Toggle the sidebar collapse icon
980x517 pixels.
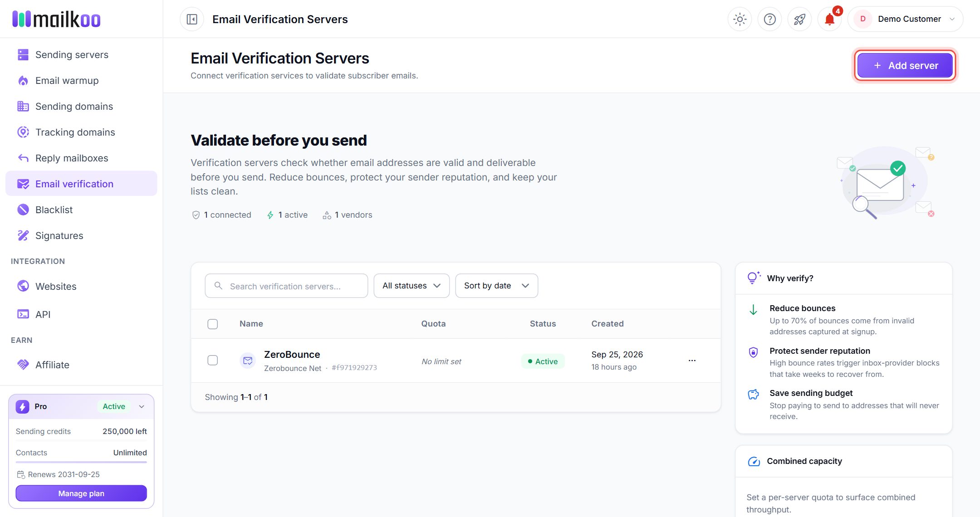pyautogui.click(x=192, y=19)
